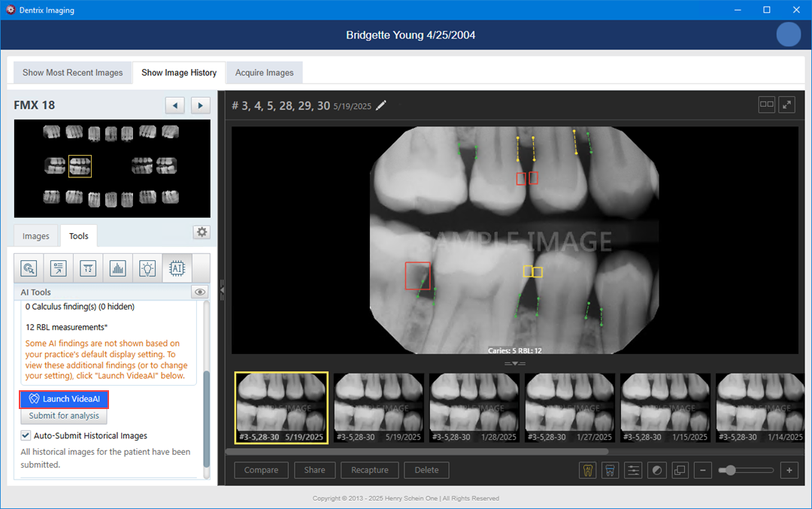Click the thumbnail strip horizontal scrollbar

(x=417, y=452)
